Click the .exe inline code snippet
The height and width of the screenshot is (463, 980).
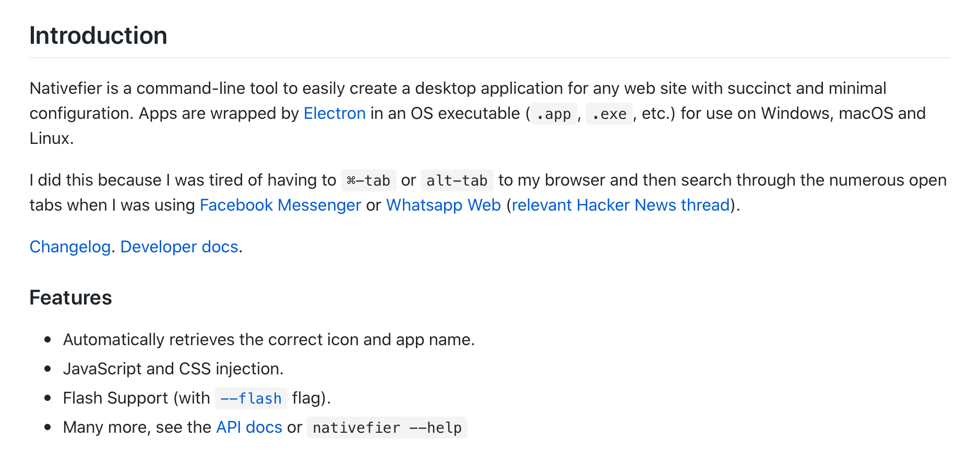click(x=609, y=114)
